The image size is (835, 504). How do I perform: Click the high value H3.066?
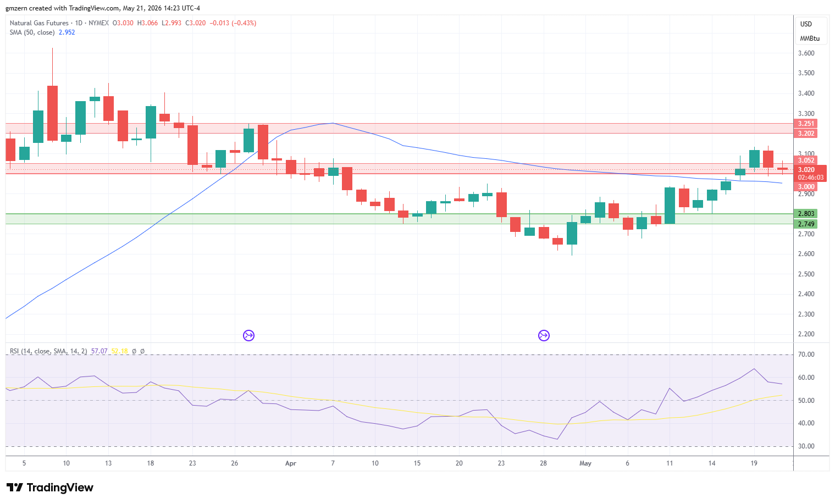(x=147, y=23)
